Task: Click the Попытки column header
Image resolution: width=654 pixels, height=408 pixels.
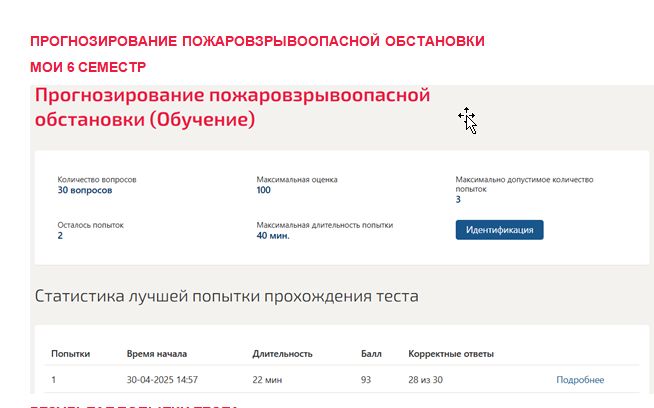Action: point(70,354)
